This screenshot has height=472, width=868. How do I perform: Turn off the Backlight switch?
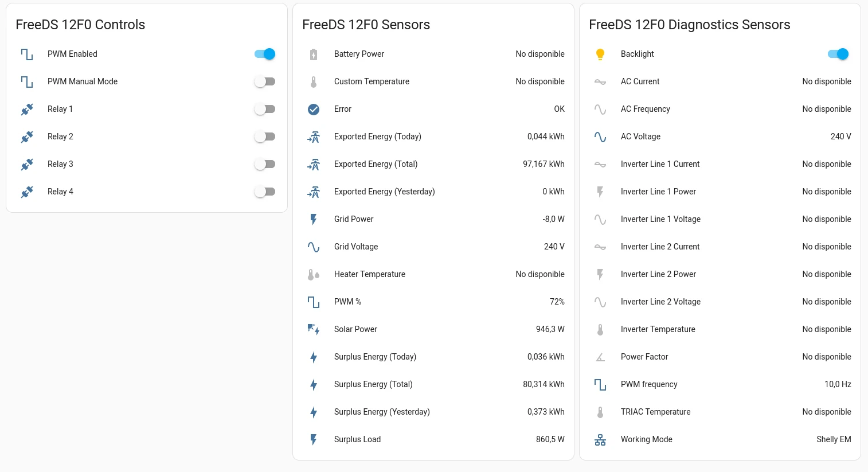tap(838, 54)
